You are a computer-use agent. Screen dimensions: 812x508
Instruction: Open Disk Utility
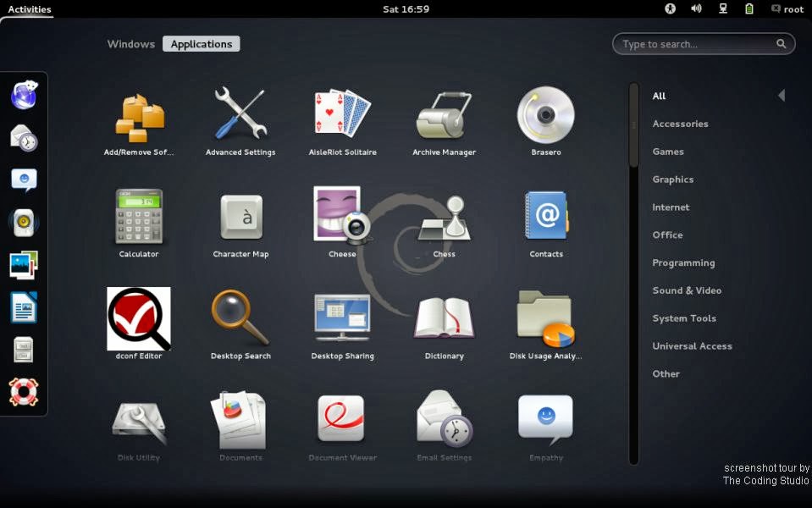(139, 431)
